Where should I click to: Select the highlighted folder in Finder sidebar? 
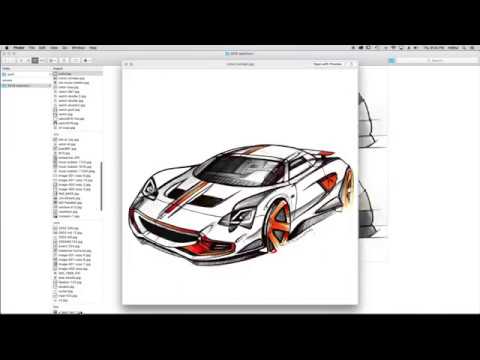pyautogui.click(x=26, y=86)
